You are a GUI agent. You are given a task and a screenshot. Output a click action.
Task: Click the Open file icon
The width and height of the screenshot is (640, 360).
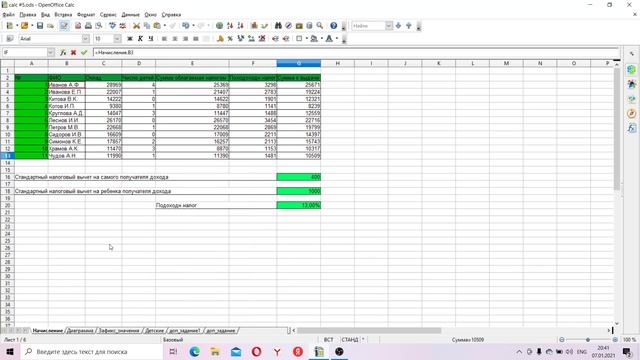click(24, 26)
